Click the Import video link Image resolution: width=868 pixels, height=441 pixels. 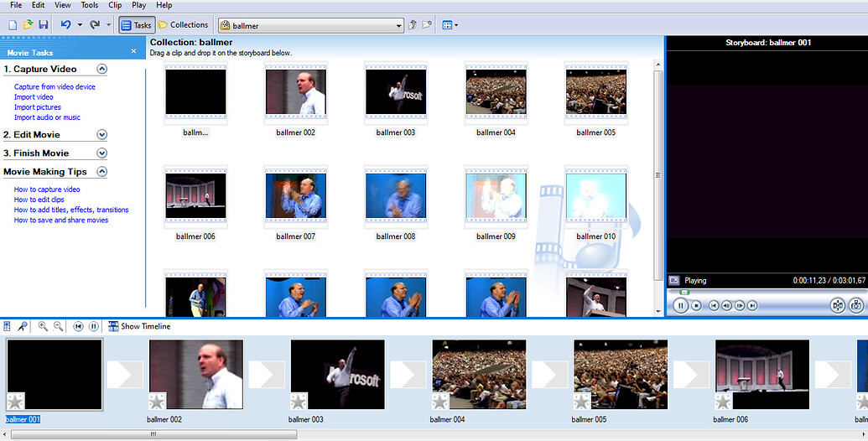[x=34, y=96]
